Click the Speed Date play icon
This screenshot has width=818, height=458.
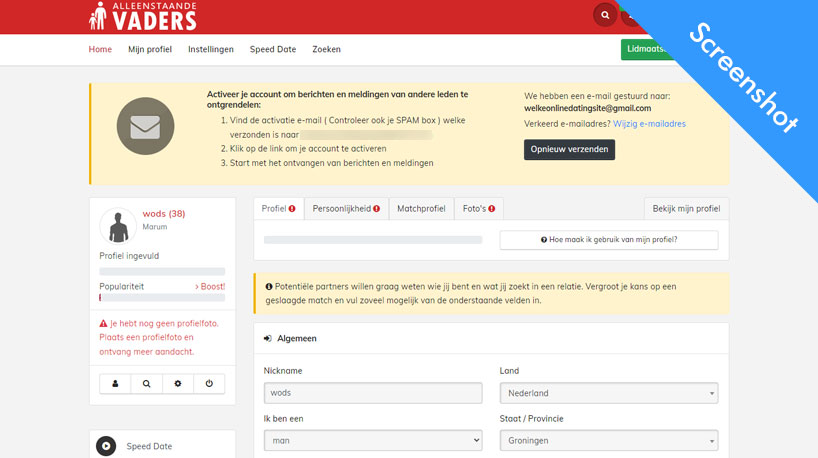pyautogui.click(x=106, y=446)
